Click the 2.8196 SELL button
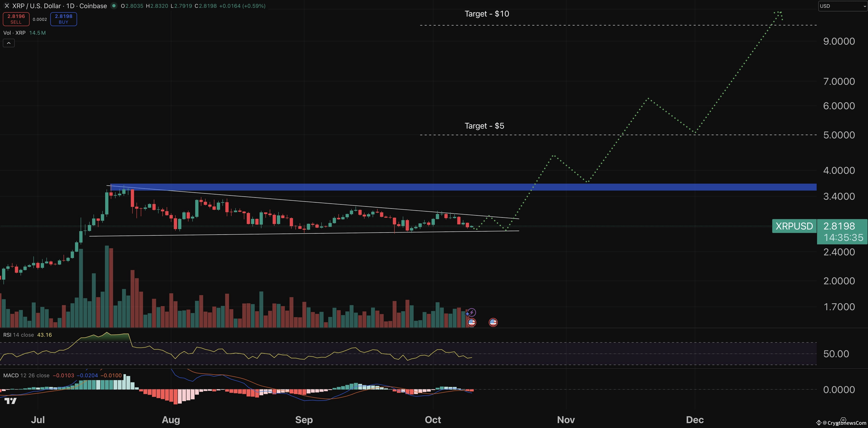Viewport: 868px width, 428px height. tap(16, 19)
